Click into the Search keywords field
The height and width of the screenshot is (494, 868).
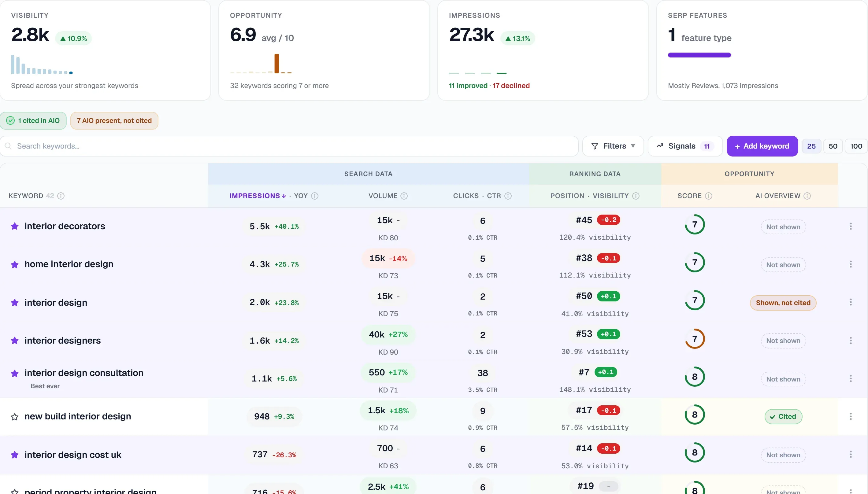pos(289,146)
